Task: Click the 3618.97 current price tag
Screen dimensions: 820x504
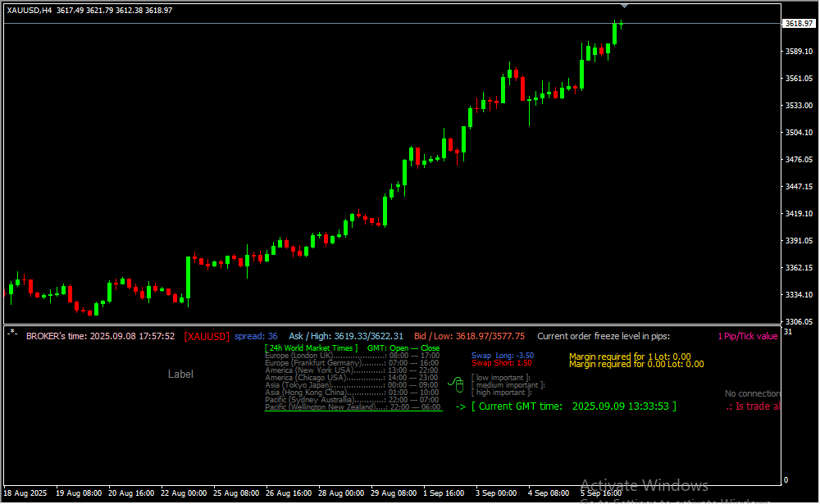Action: coord(798,24)
